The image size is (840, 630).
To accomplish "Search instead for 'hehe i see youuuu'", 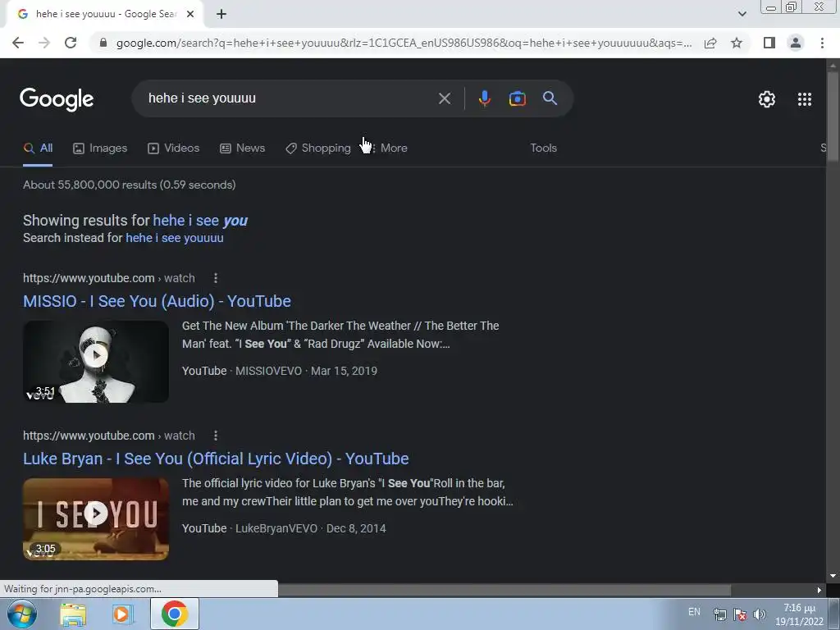I will [x=175, y=238].
